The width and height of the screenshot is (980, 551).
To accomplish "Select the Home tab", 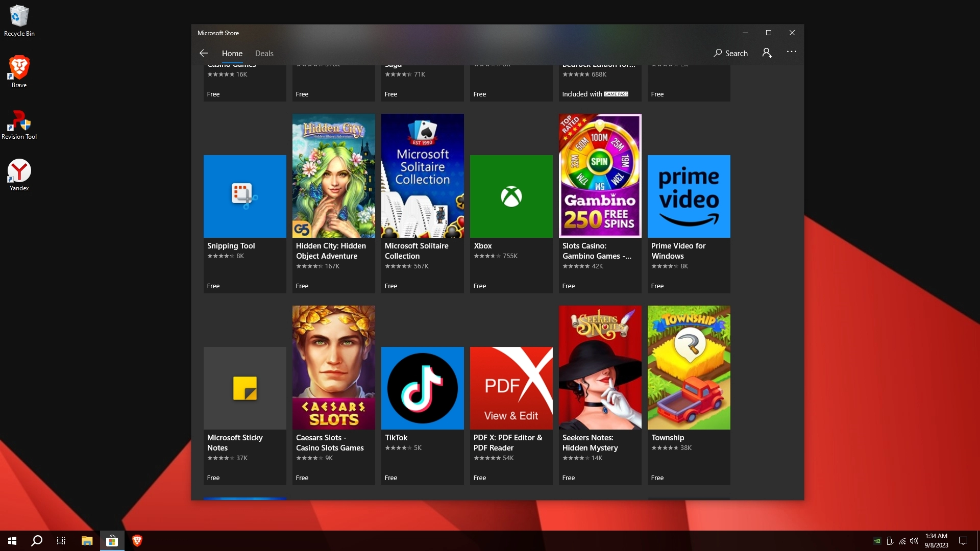I will [x=232, y=53].
